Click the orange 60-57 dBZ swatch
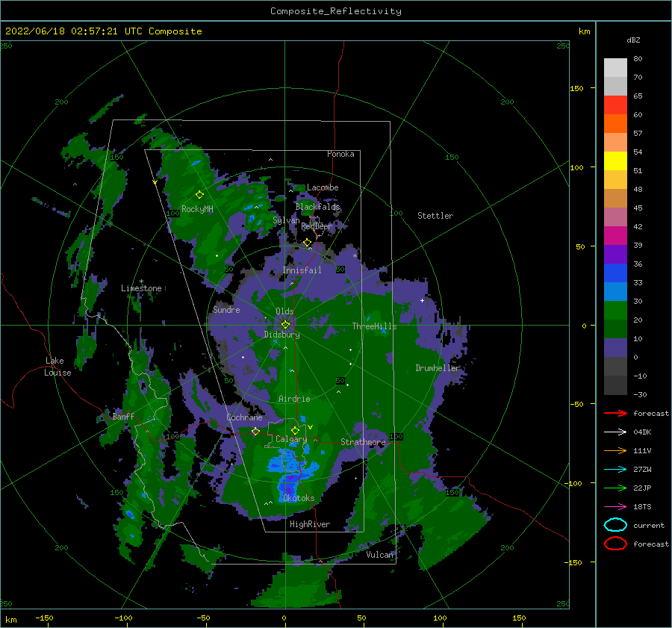This screenshot has height=628, width=672. pos(615,124)
